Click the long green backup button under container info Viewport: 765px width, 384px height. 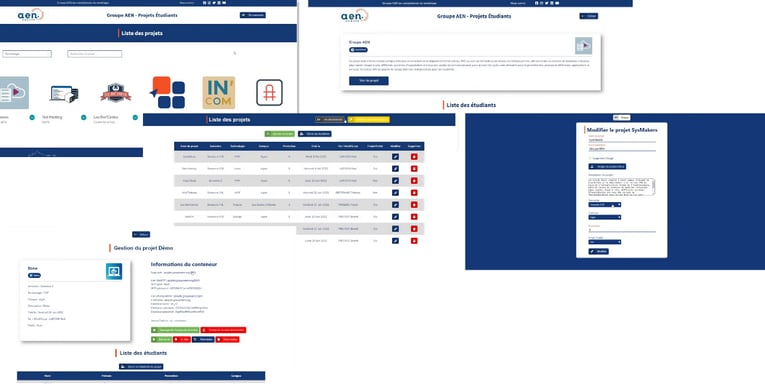click(x=175, y=330)
